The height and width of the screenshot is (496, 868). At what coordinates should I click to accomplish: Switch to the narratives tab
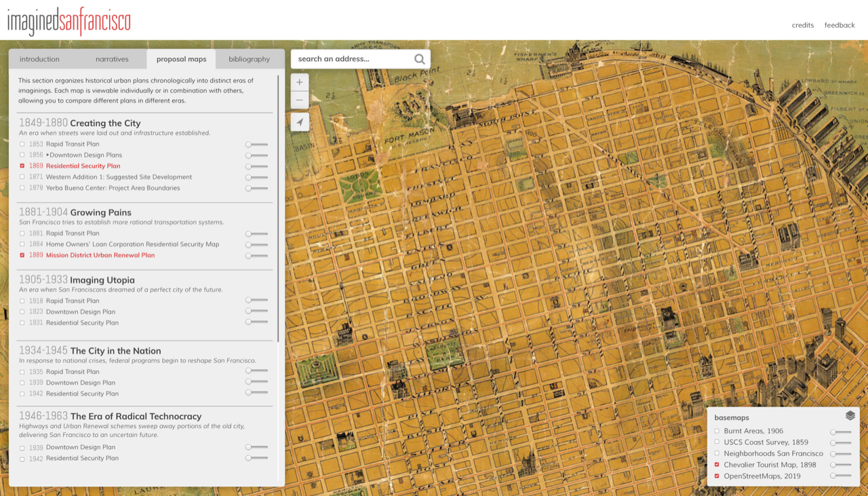tap(112, 59)
